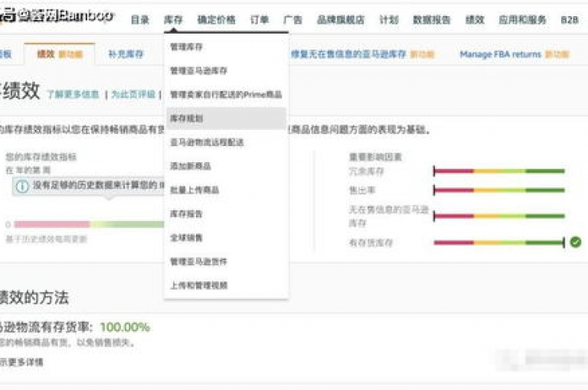Viewport: 588px width, 390px height.
Task: Click the green checkmark beside 有存货库存
Action: pyautogui.click(x=576, y=242)
